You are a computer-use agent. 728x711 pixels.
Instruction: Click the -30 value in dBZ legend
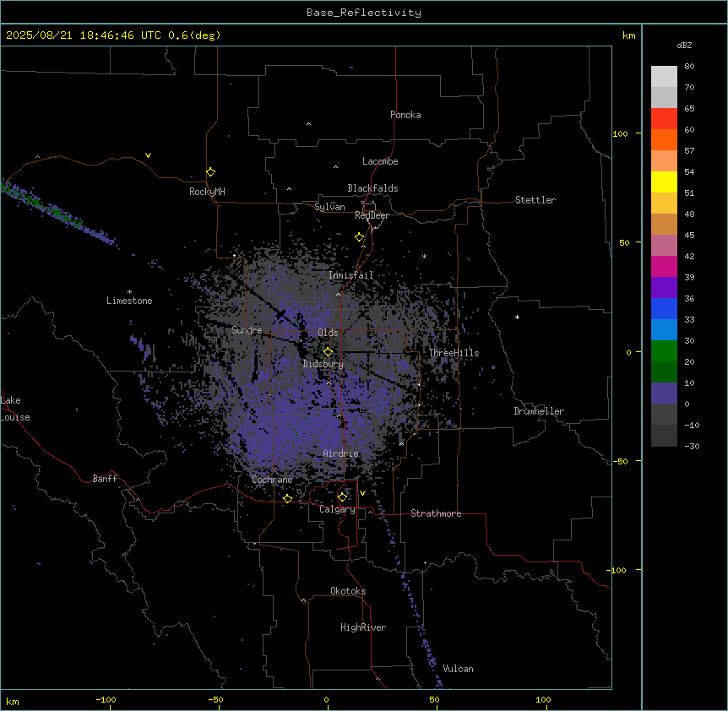(x=692, y=447)
